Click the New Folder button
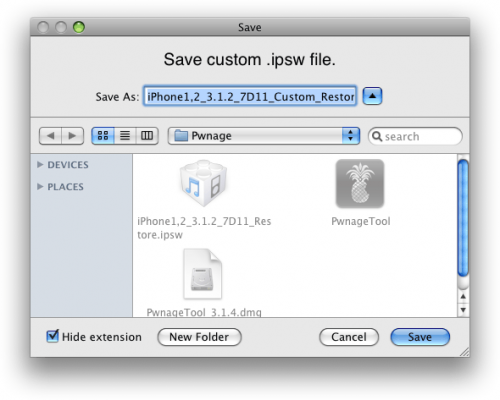The image size is (500, 400). 199,337
